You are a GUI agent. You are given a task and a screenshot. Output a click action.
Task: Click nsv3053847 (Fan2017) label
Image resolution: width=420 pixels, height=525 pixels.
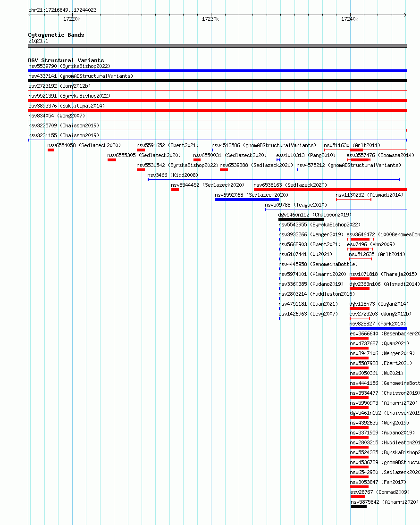(x=378, y=483)
